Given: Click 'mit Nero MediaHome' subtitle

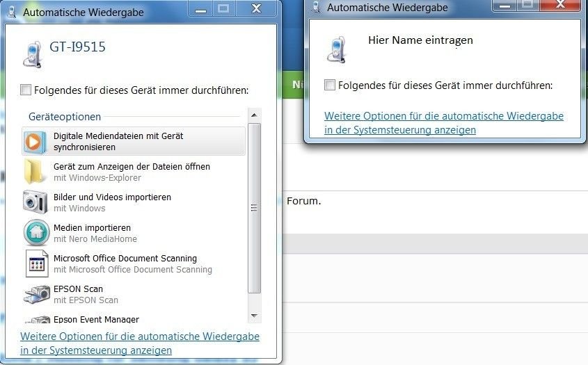Looking at the screenshot, I should coord(95,238).
